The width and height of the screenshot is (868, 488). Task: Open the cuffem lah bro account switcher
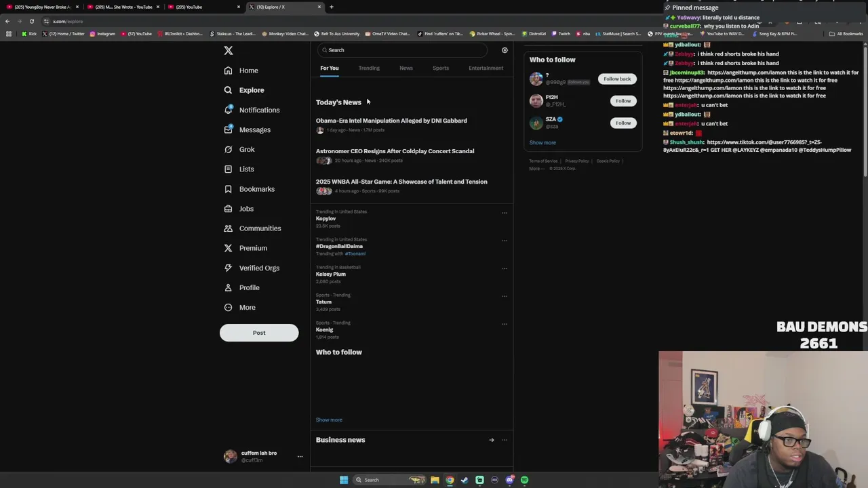point(264,457)
